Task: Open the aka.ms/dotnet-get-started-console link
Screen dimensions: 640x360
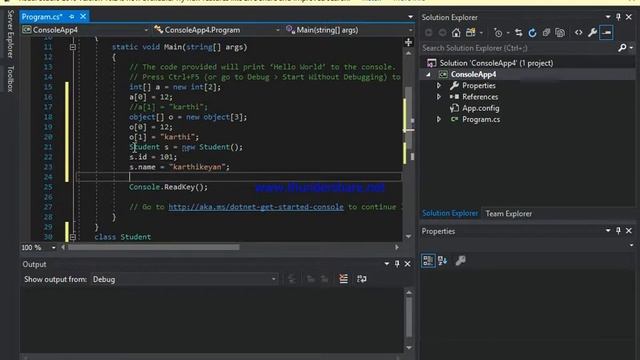Action: click(256, 207)
